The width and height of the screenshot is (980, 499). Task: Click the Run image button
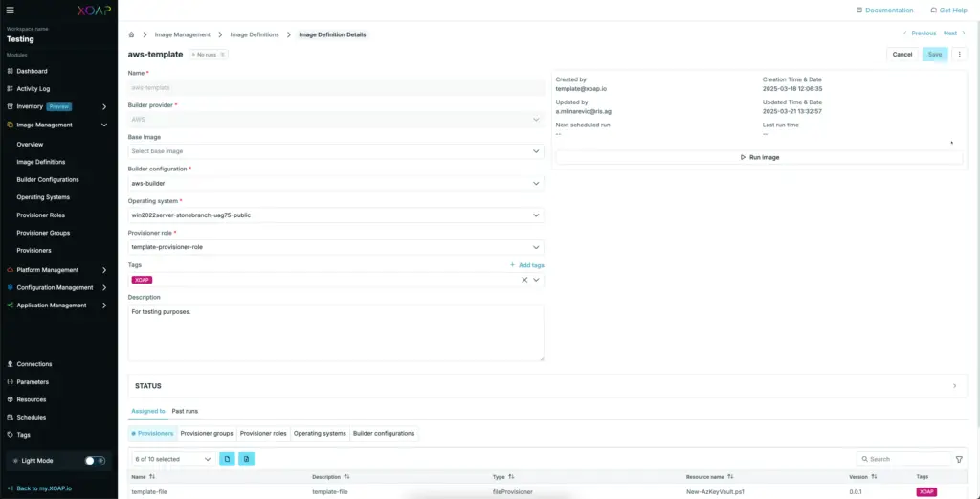point(759,157)
